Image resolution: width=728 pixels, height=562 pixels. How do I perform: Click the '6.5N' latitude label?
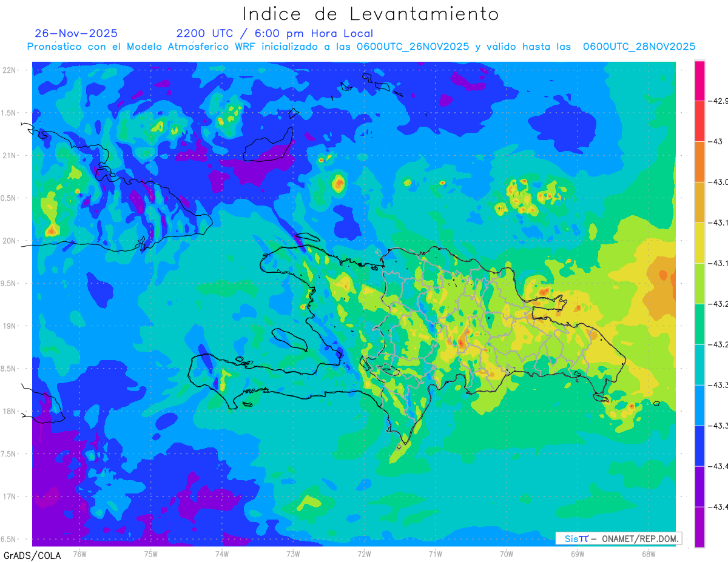pos(9,540)
